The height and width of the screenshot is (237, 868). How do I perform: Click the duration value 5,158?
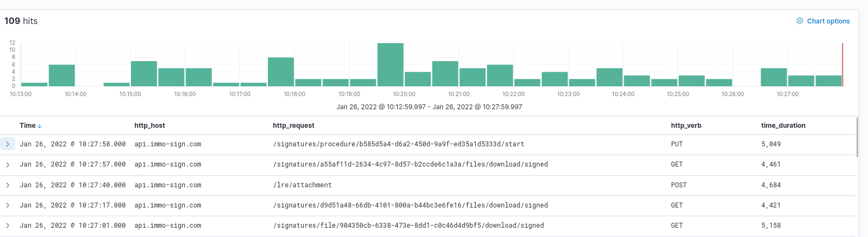[771, 226]
